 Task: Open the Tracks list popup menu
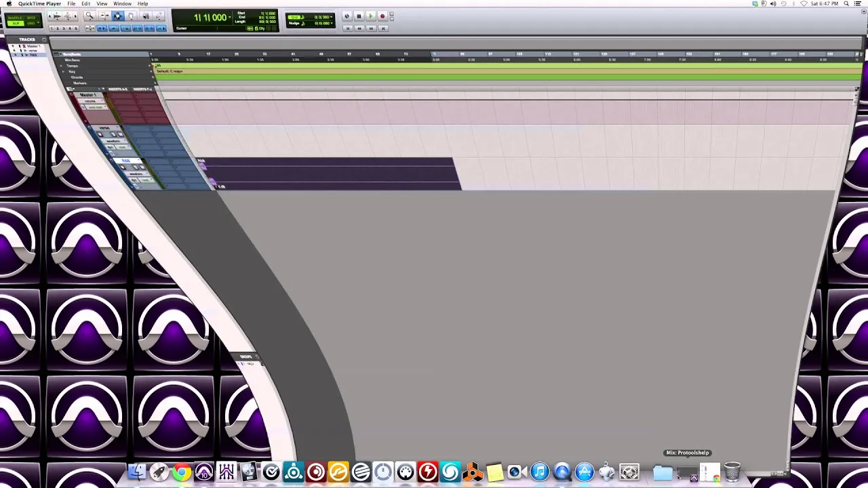coord(44,40)
